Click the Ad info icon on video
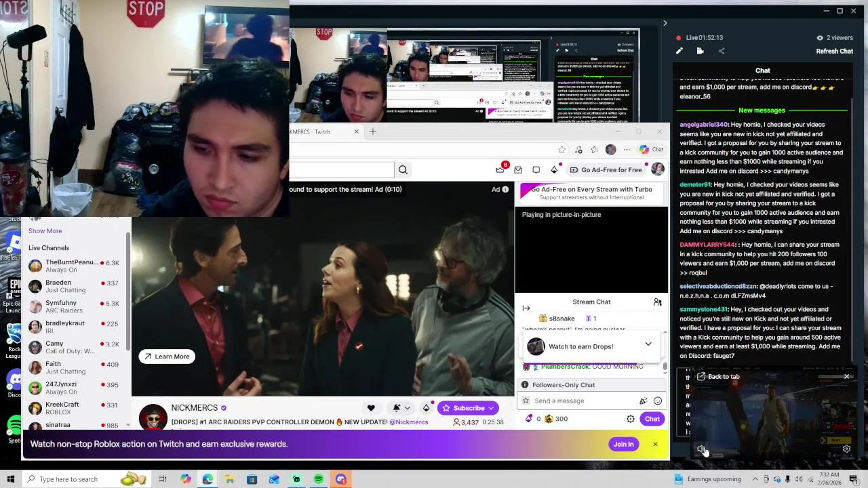This screenshot has width=868, height=488. [505, 190]
